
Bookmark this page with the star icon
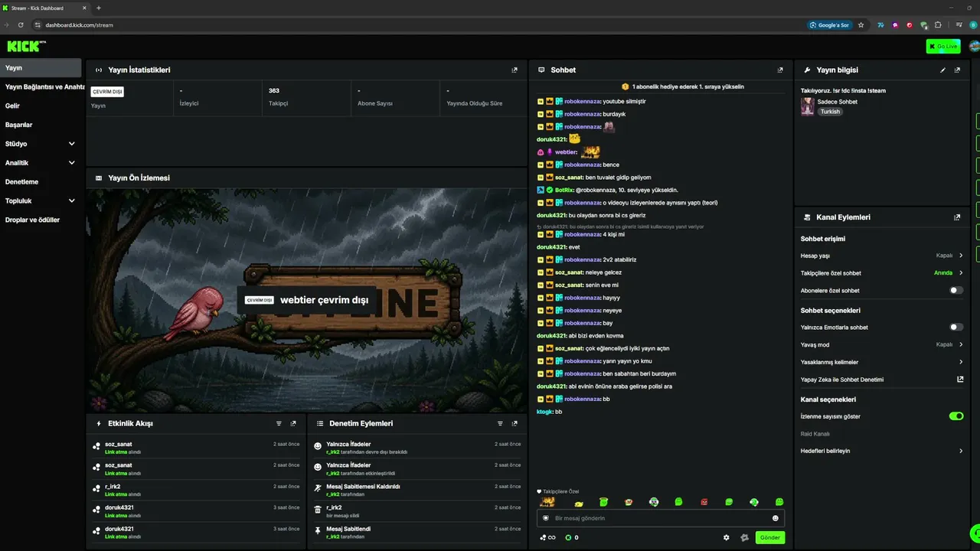pyautogui.click(x=861, y=24)
